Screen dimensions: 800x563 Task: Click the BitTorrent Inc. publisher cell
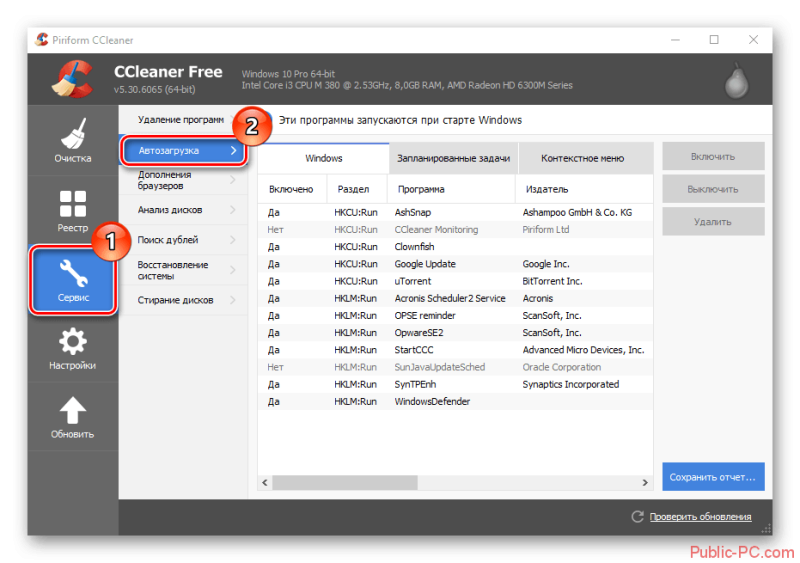pos(552,281)
